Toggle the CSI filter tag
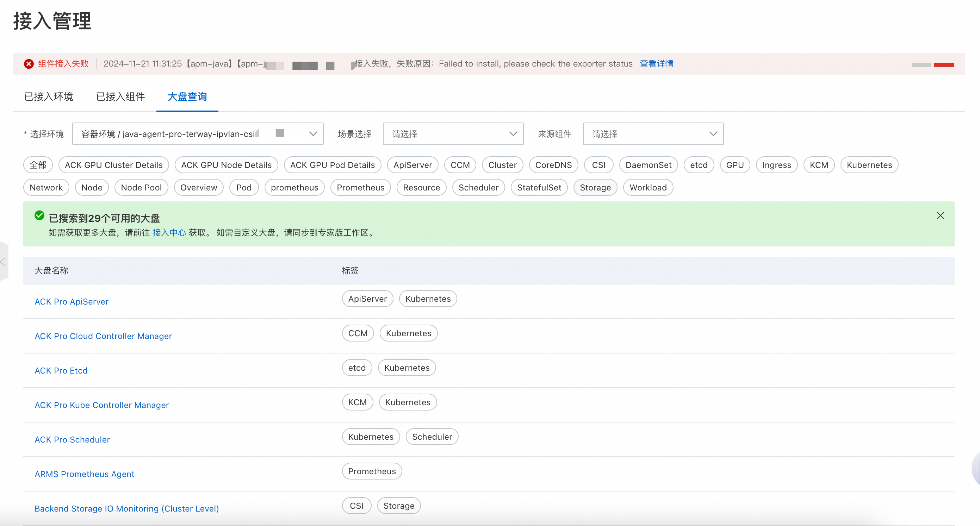The height and width of the screenshot is (526, 980). click(x=599, y=165)
